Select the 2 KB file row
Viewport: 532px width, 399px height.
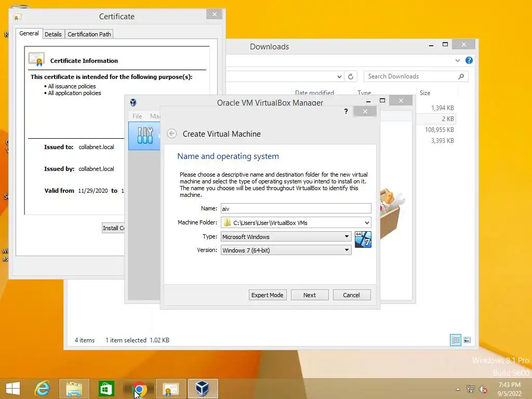click(435, 119)
